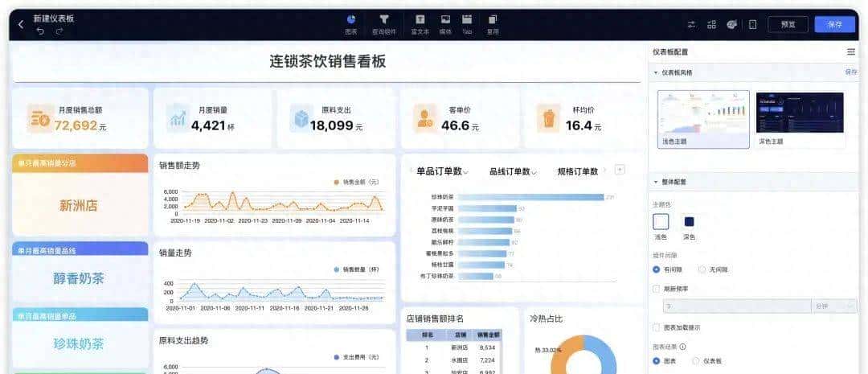Select the 连锁茶饮销售看板 title text
Screen dimensions: 868x374
(x=328, y=61)
